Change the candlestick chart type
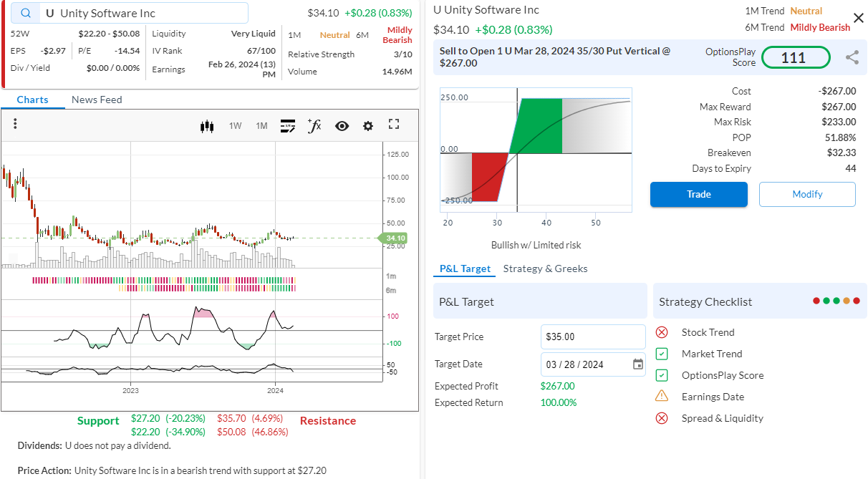The image size is (868, 479). coord(208,126)
